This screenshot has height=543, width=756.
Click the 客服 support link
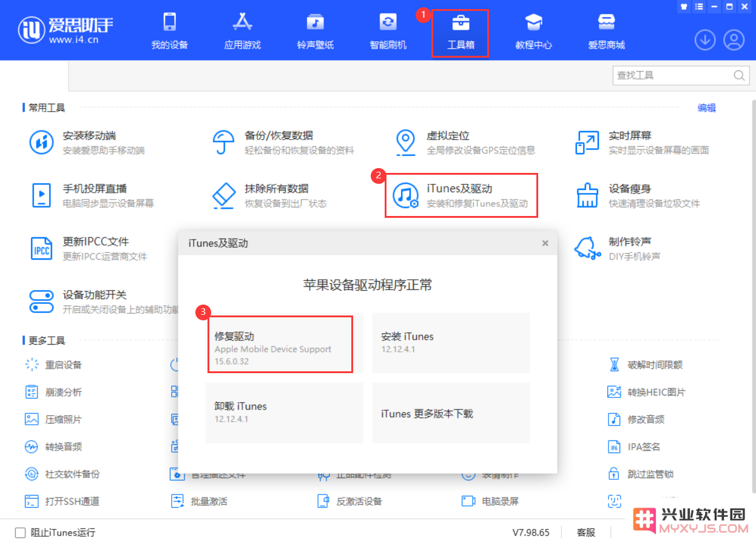(x=586, y=532)
